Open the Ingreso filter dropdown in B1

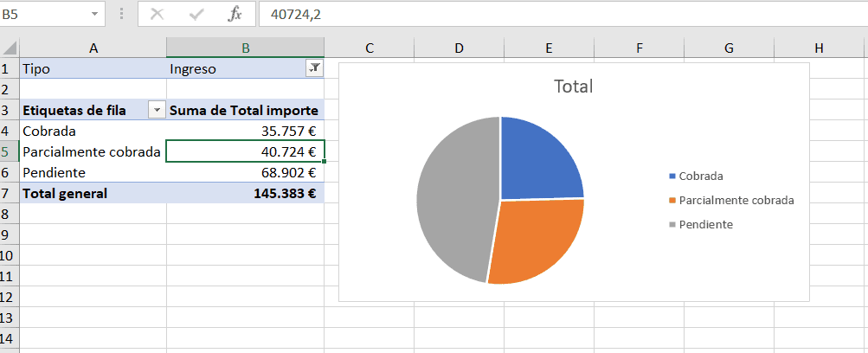[x=314, y=68]
